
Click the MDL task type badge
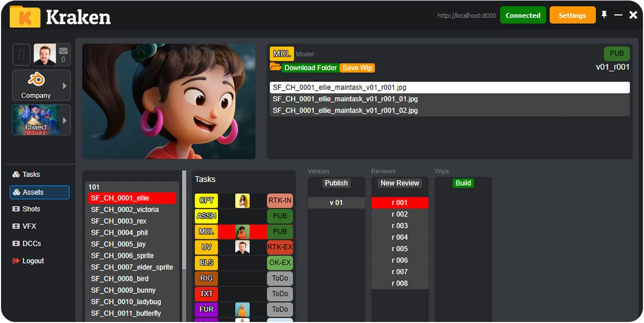tap(282, 53)
